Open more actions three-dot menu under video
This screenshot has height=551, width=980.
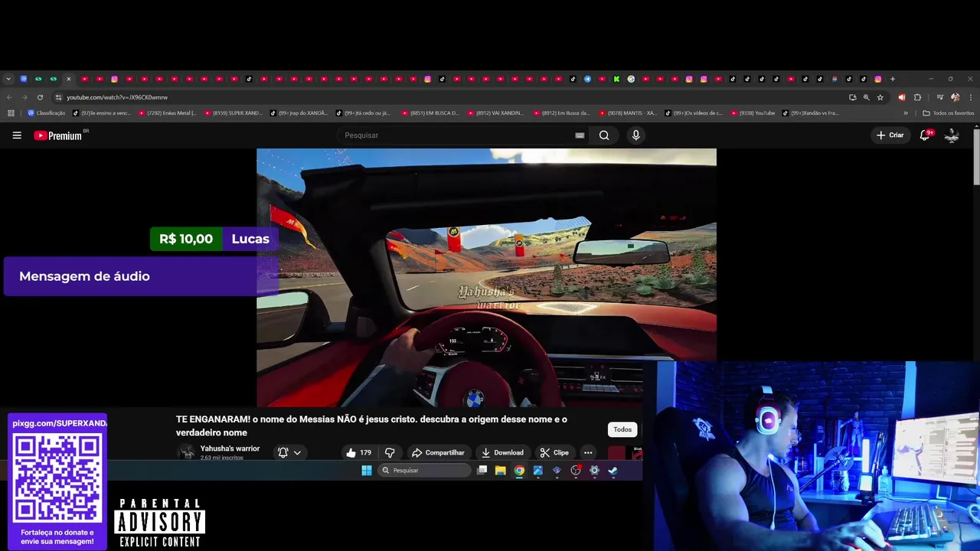(588, 452)
